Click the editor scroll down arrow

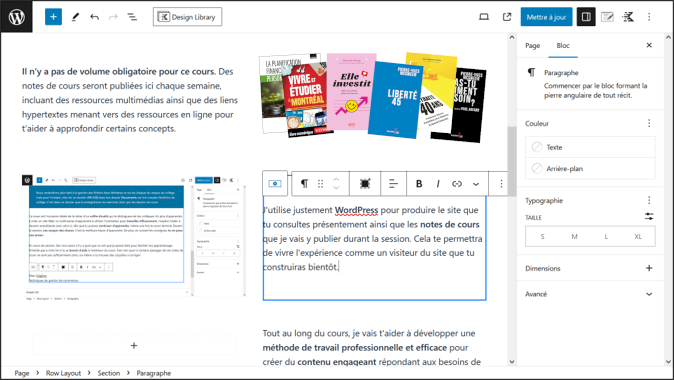click(x=512, y=362)
